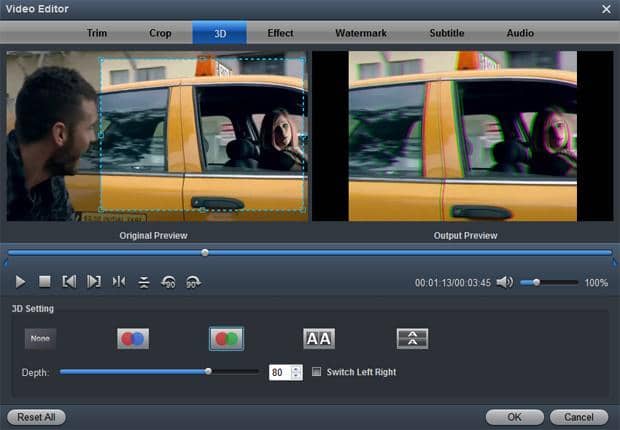620x430 pixels.
Task: Increase depth value with up arrow
Action: click(x=296, y=369)
